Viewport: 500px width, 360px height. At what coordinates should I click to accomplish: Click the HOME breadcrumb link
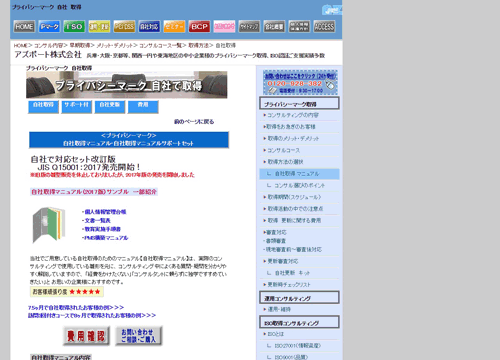click(x=21, y=45)
